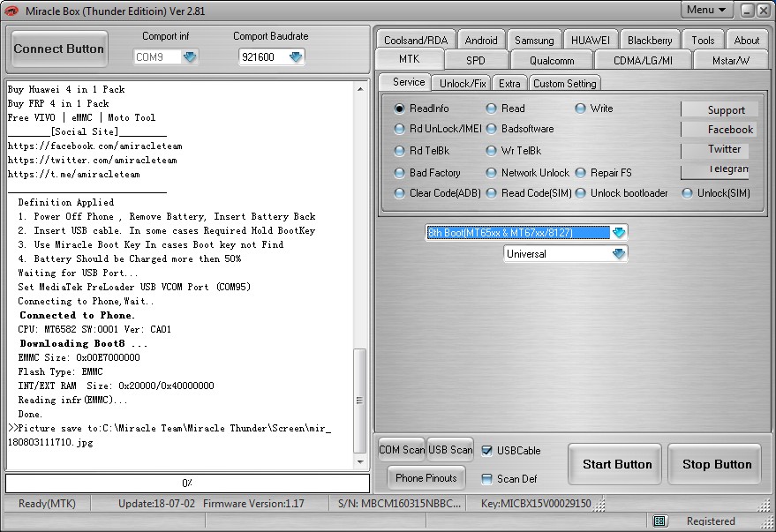Click the Miracle Box red logo icon

(11, 11)
